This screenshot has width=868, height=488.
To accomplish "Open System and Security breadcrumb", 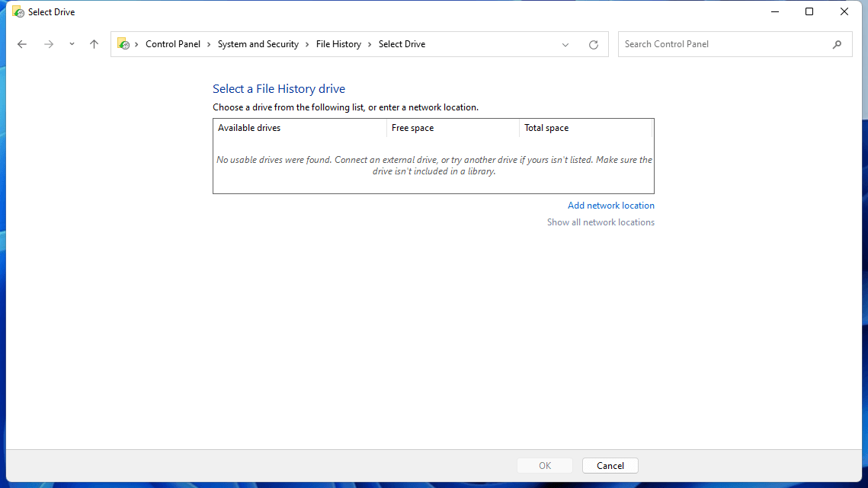I will 258,44.
